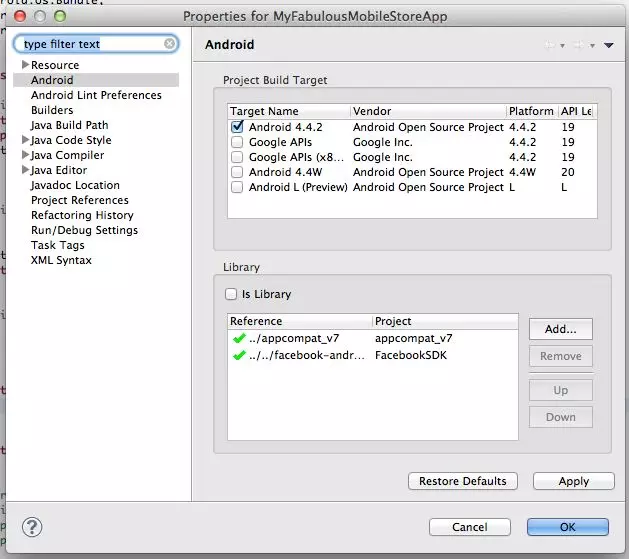The image size is (629, 559).
Task: Check the Google APIs build target
Action: (x=237, y=142)
